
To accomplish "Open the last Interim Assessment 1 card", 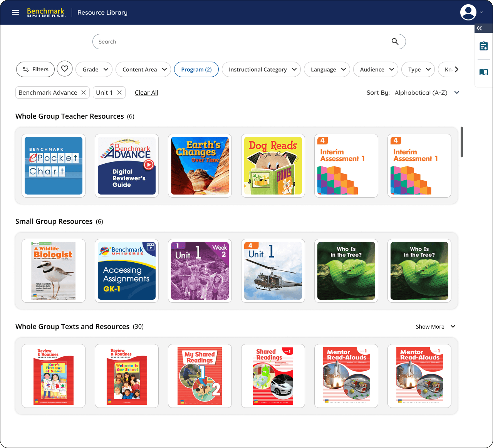I will [419, 166].
